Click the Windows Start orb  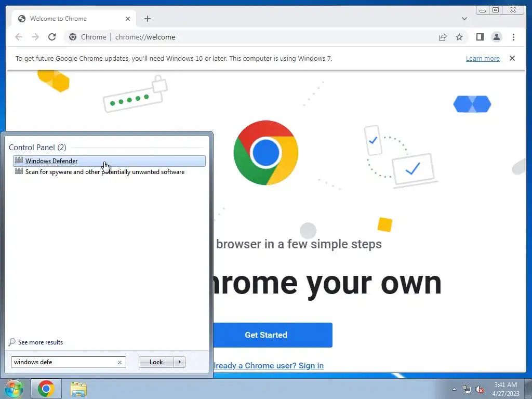pyautogui.click(x=14, y=389)
